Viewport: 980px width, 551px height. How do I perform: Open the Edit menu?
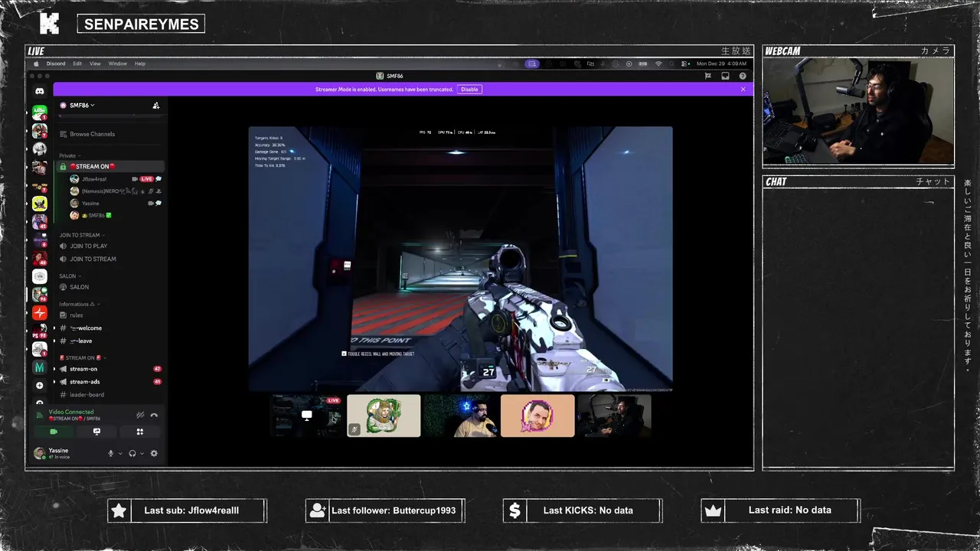click(x=77, y=64)
